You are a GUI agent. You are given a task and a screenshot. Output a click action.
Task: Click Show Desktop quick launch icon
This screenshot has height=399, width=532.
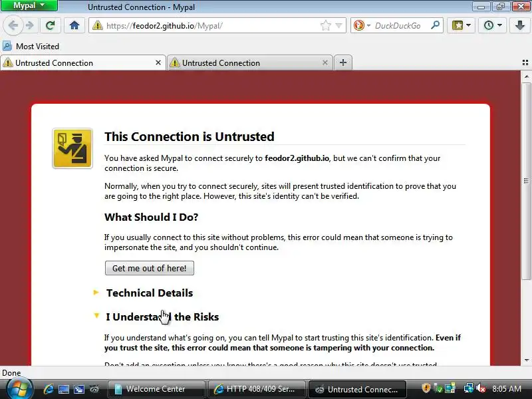[64, 389]
